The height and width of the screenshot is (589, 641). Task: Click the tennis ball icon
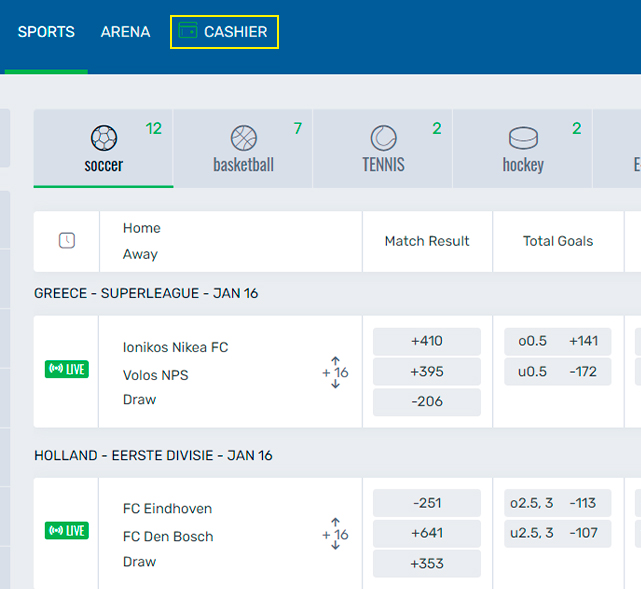[x=383, y=137]
